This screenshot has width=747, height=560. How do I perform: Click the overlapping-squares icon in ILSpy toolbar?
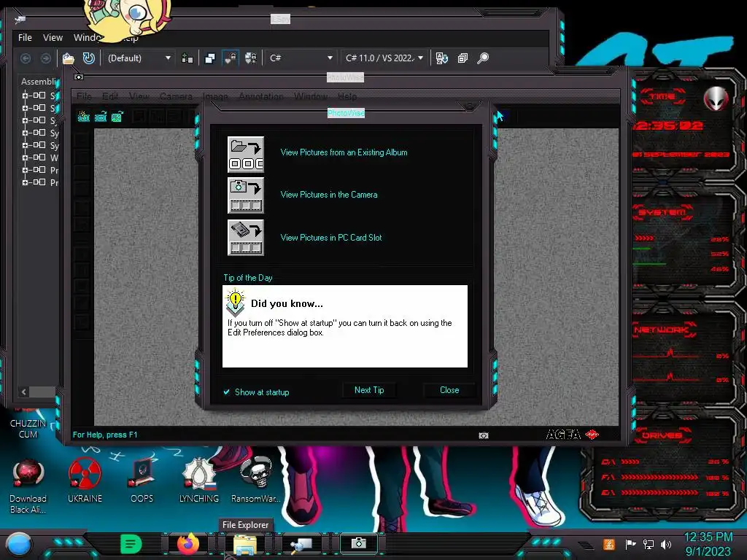tap(209, 58)
